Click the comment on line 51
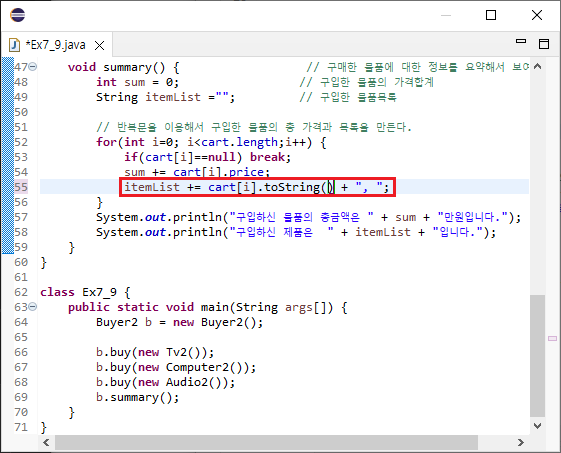The width and height of the screenshot is (561, 453). (x=254, y=127)
